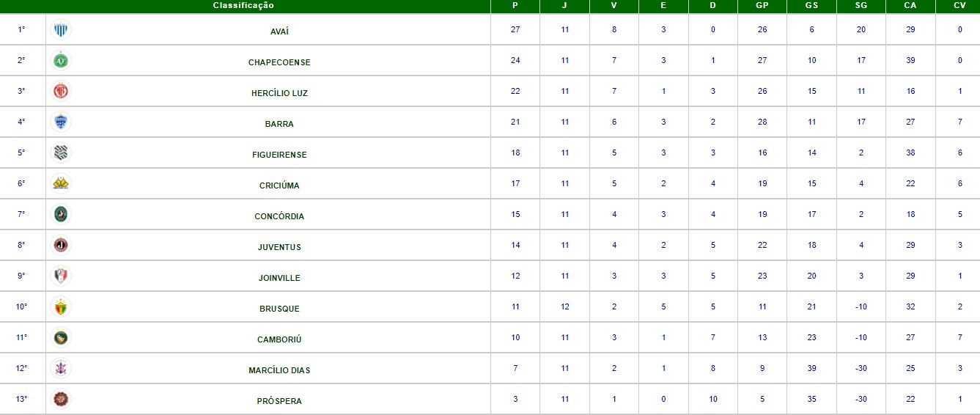
Task: Click the Juventus team badge icon
Action: (x=62, y=246)
